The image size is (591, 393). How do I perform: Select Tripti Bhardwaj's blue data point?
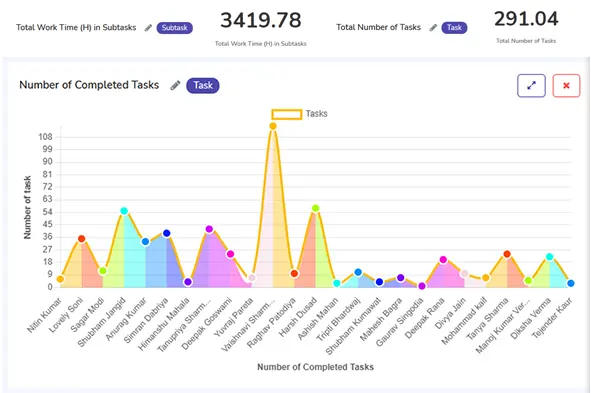coord(358,272)
